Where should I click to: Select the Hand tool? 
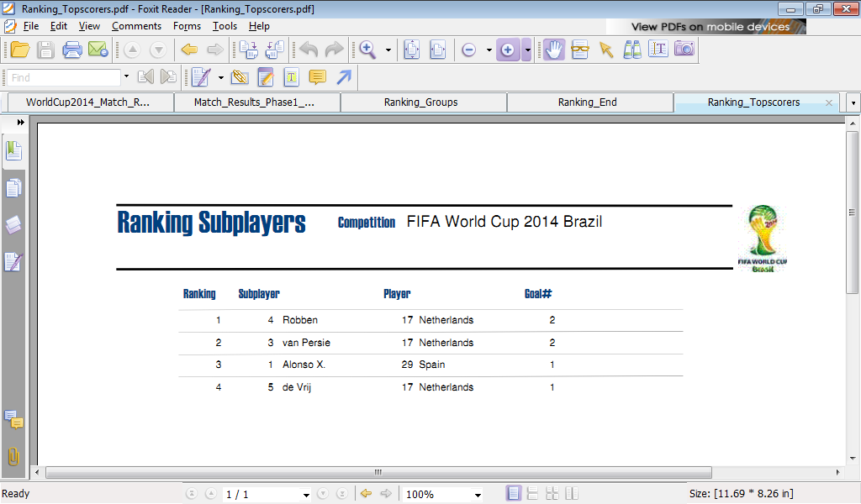(553, 50)
